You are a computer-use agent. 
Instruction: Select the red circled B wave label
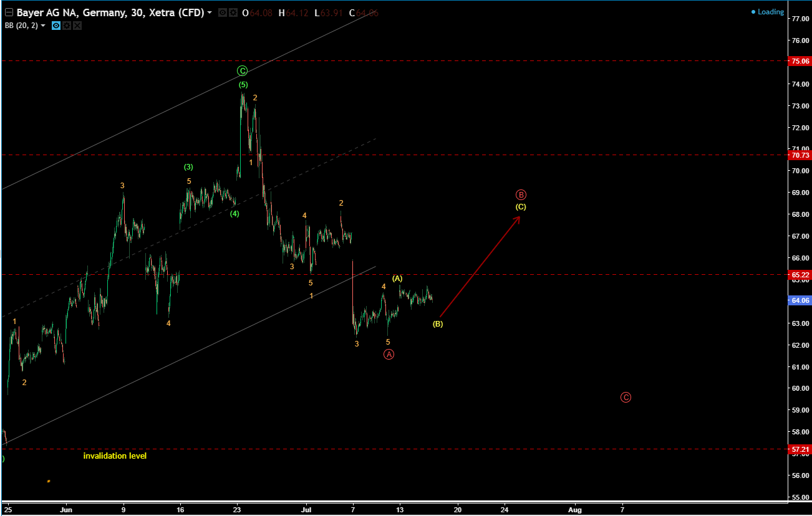click(x=521, y=194)
